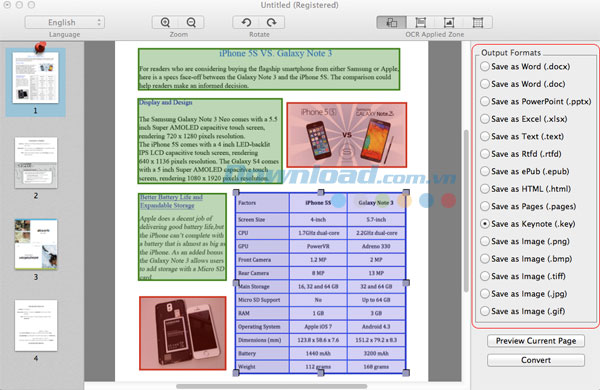This screenshot has height=390, width=600.
Task: Choose Save as Word (.doc) option
Action: click(523, 84)
